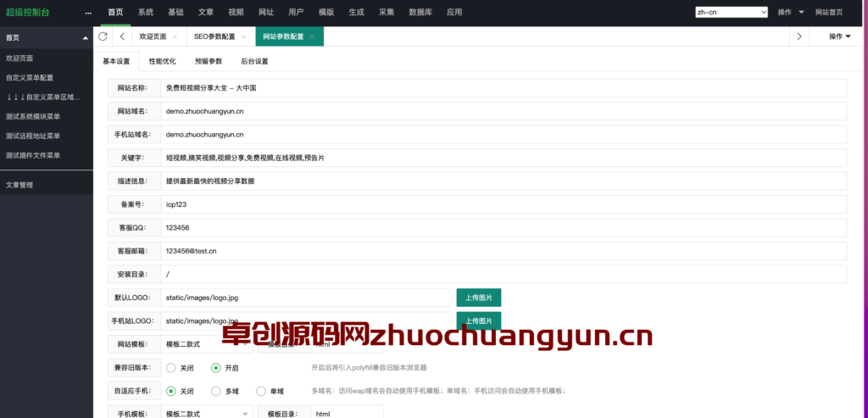
Task: Click the 描述信息 input field
Action: point(504,181)
